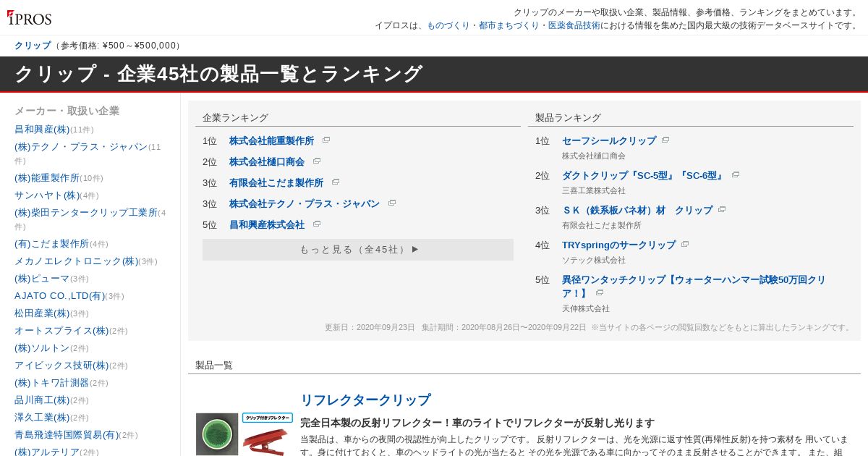Select (株)ソルトン in sidebar
This screenshot has height=456, width=868.
click(42, 348)
